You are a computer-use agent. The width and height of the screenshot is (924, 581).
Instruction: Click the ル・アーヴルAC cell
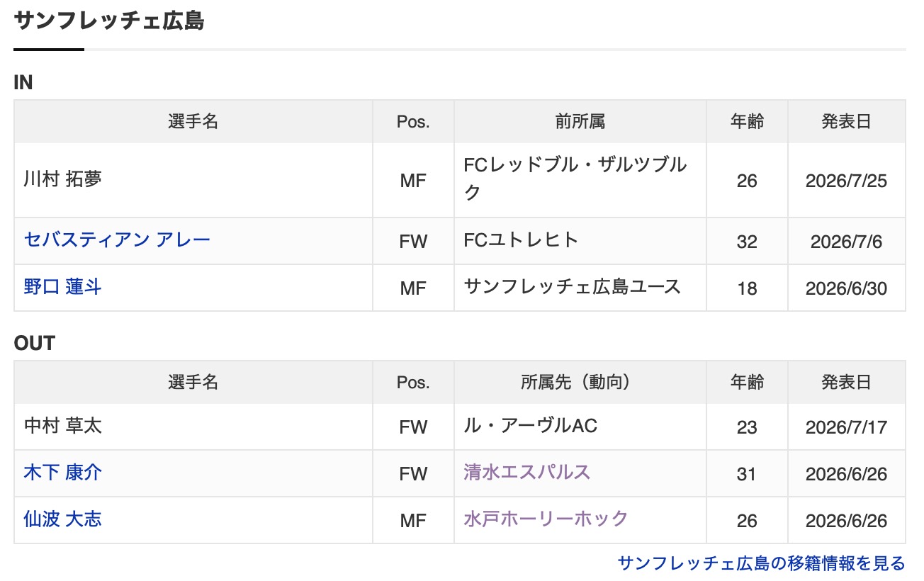pyautogui.click(x=580, y=427)
